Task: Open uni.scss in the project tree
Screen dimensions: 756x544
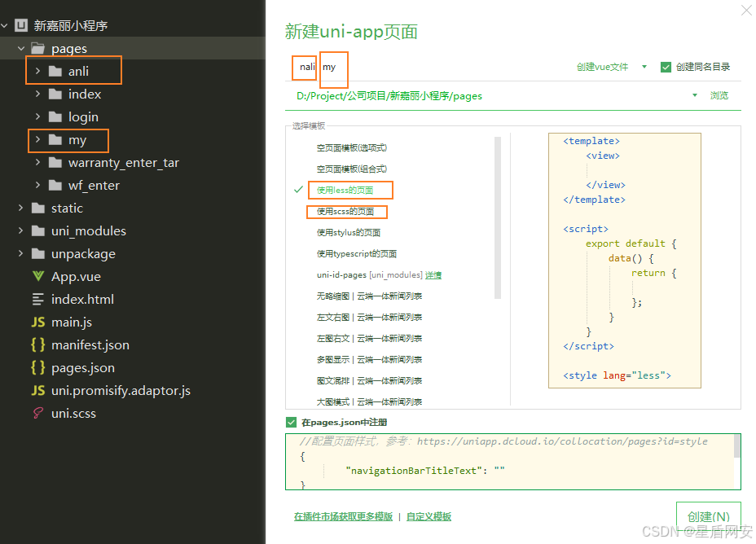Action: [x=74, y=414]
